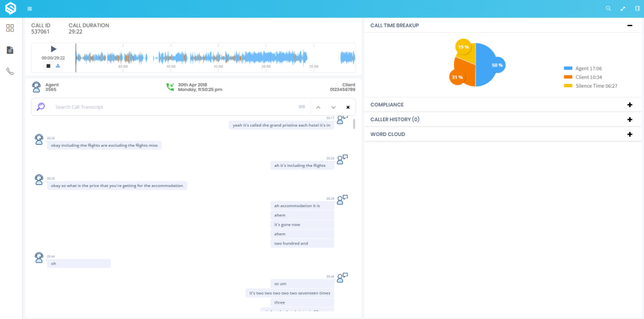Open the dashboard grid icon in sidebar
The image size is (644, 319).
[x=10, y=28]
